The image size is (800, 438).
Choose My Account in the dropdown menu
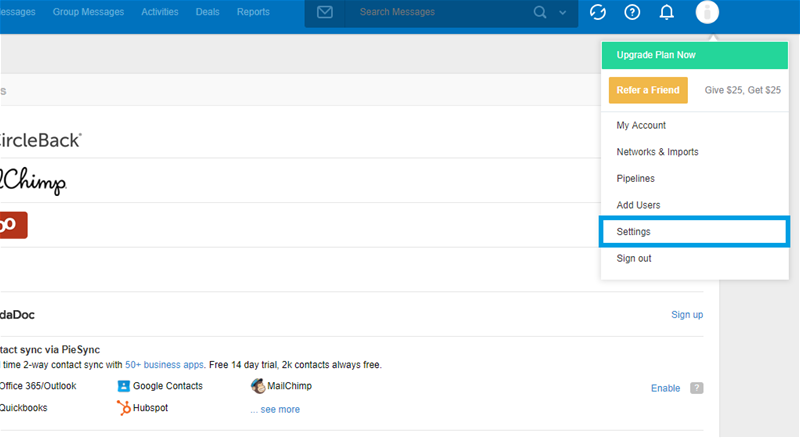pos(641,125)
